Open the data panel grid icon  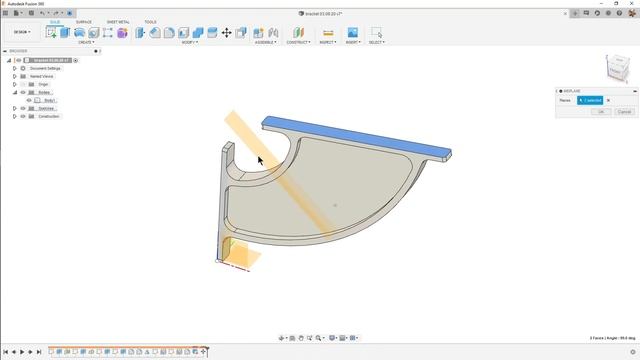pos(5,13)
